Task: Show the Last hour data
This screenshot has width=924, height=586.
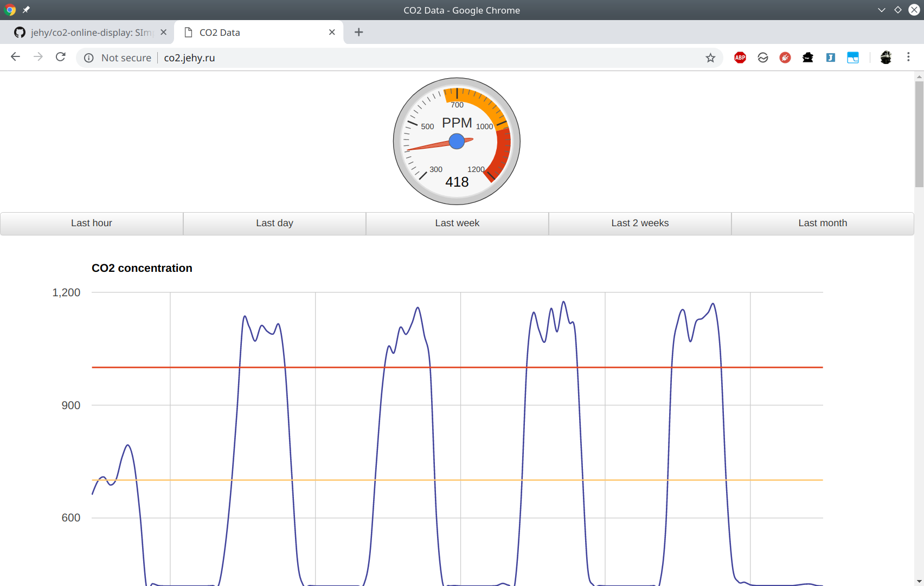Action: 92,224
